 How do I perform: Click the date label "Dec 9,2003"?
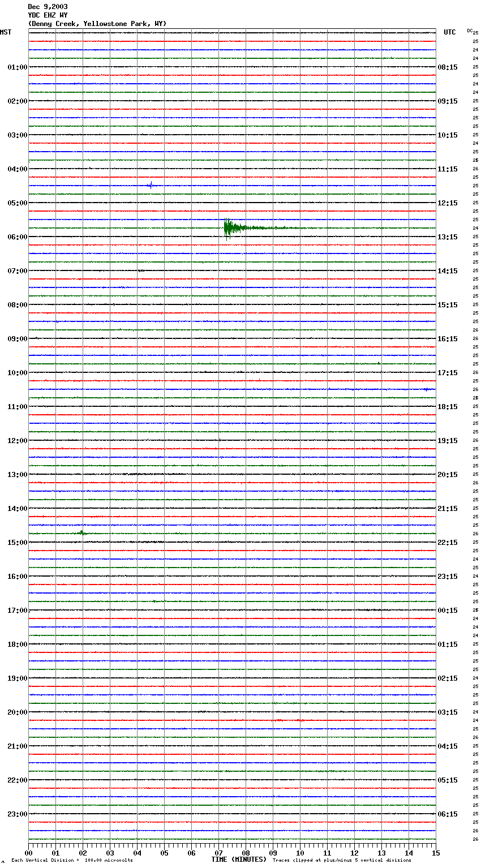click(x=48, y=7)
